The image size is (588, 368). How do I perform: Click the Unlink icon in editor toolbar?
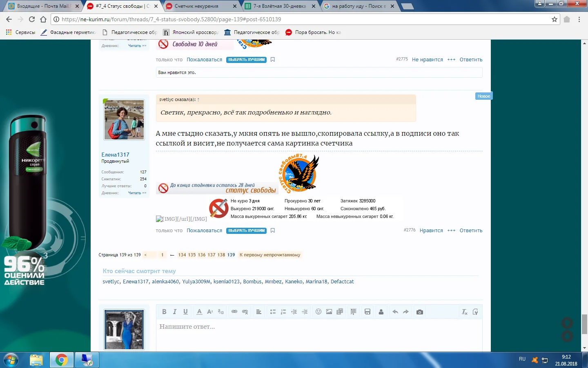[245, 312]
